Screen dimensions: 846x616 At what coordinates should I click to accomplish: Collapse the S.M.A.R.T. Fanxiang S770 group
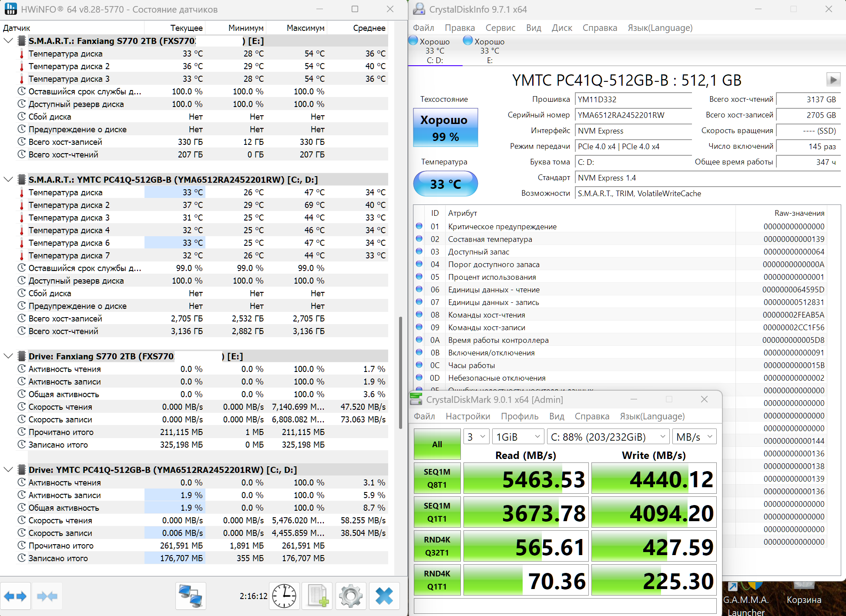[x=8, y=41]
